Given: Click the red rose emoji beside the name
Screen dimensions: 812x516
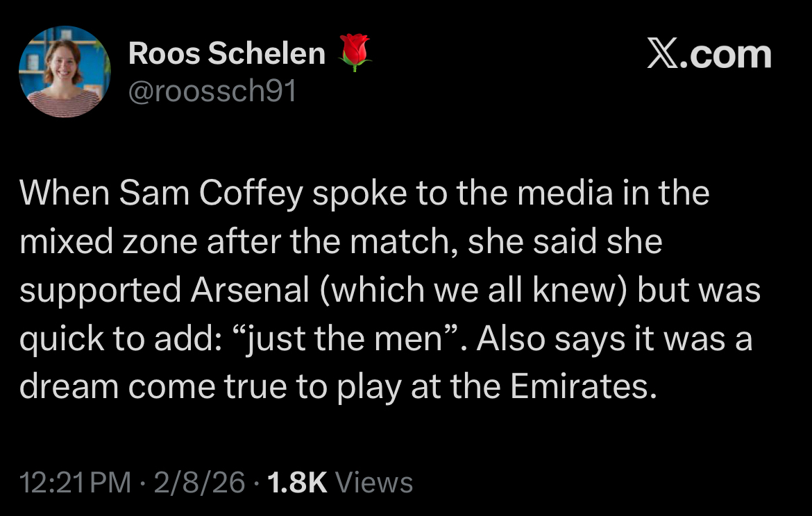Looking at the screenshot, I should (x=354, y=54).
